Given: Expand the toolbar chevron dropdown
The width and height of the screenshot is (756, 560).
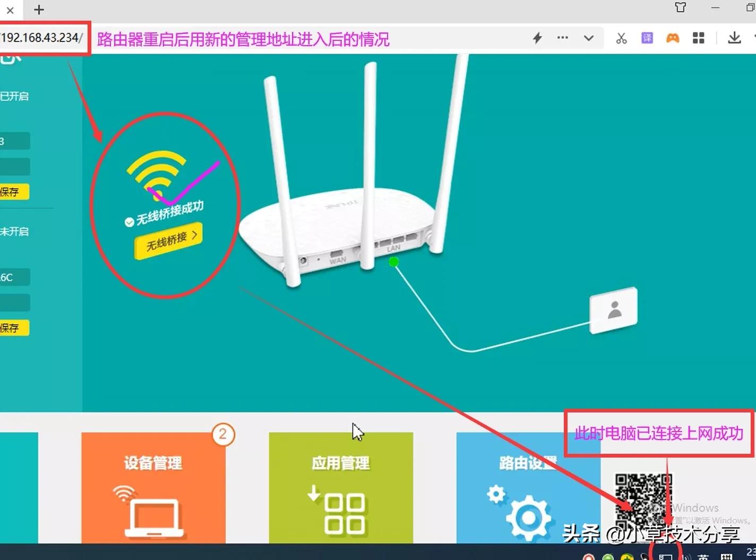Looking at the screenshot, I should 589,38.
